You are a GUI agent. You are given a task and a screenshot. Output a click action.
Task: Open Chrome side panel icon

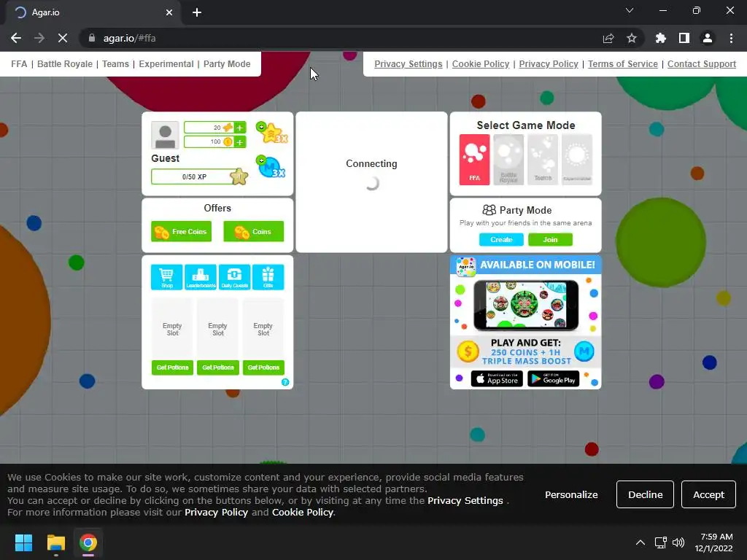click(684, 38)
